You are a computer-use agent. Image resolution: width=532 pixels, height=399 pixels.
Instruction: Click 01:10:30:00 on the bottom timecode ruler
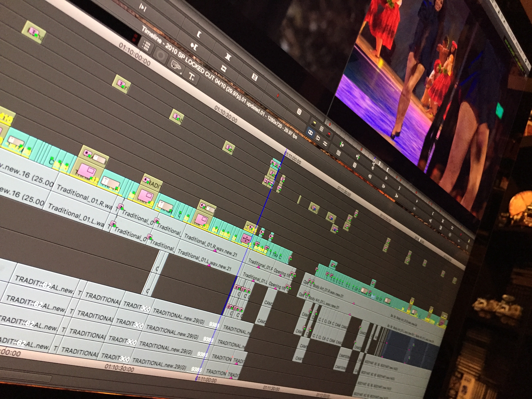tap(119, 368)
